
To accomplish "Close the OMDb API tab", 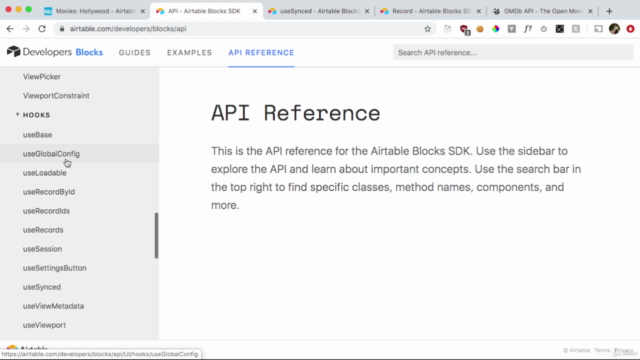I will click(590, 11).
